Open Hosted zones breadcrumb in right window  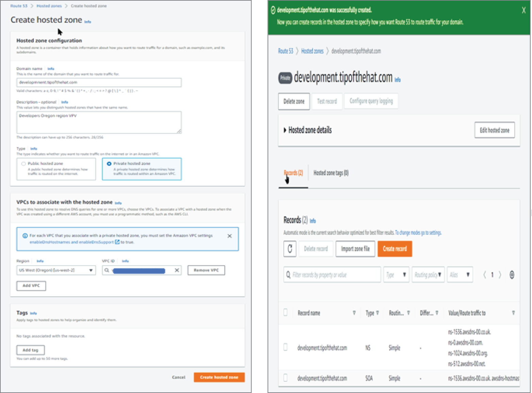pos(312,51)
